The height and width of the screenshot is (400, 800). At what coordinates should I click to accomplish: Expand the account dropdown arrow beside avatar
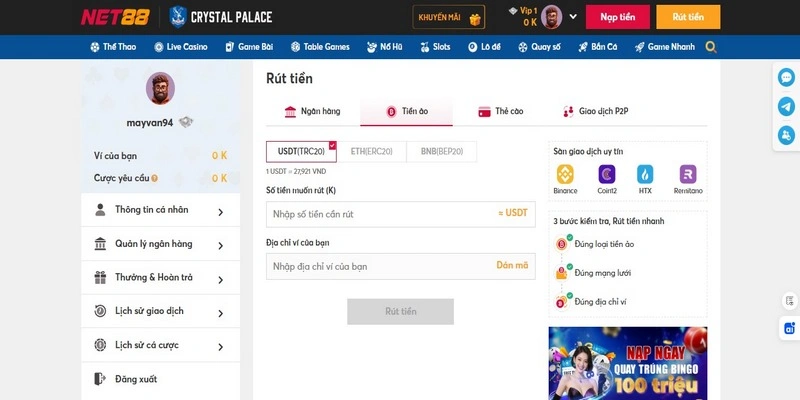click(573, 16)
